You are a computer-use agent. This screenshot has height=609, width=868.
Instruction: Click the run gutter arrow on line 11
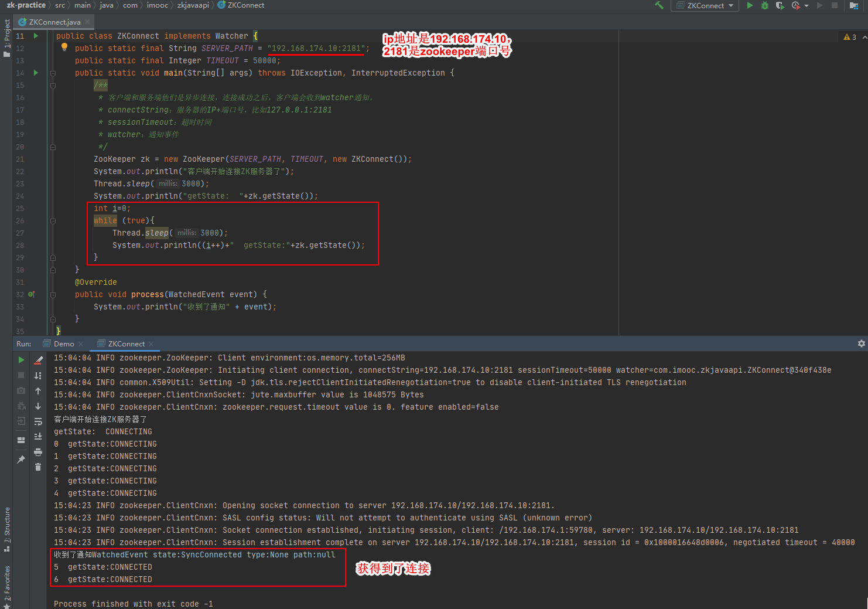[36, 36]
